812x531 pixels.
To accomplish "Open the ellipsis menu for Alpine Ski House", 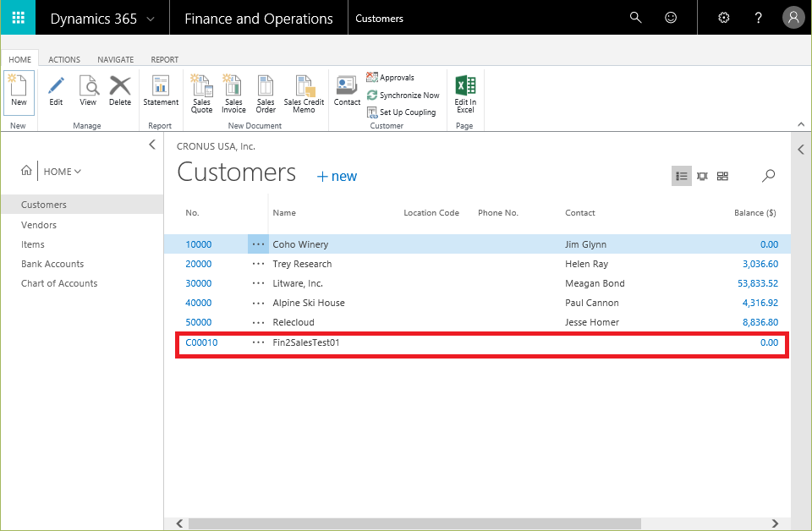I will (x=258, y=303).
